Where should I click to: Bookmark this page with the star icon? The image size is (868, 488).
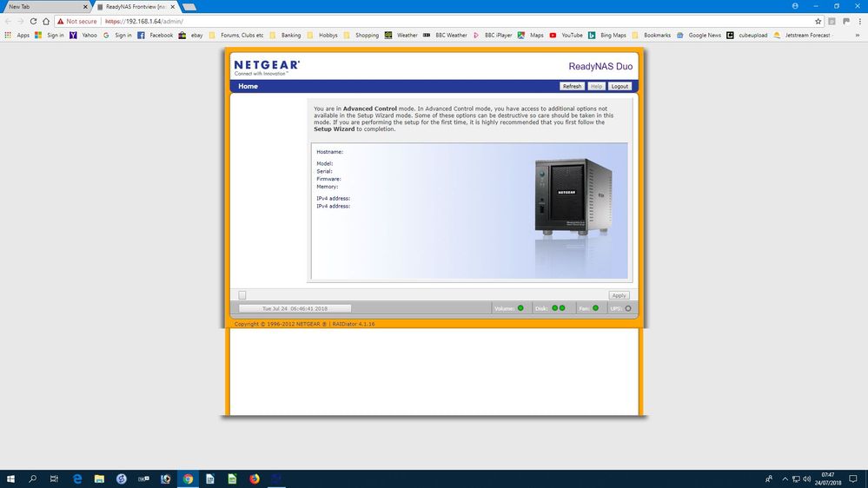(x=818, y=21)
